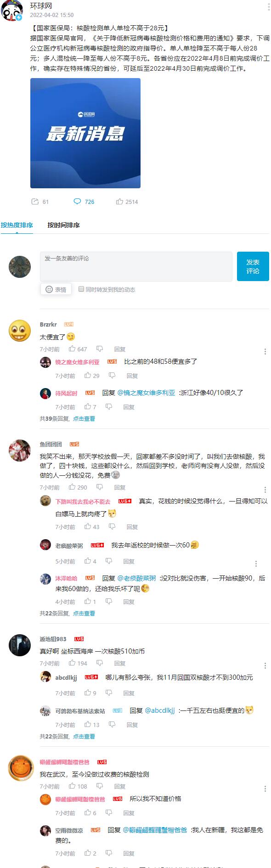Open the @镜之魔女维多利亚 mention link
Image resolution: width=271 pixels, height=868 pixels.
tap(146, 393)
